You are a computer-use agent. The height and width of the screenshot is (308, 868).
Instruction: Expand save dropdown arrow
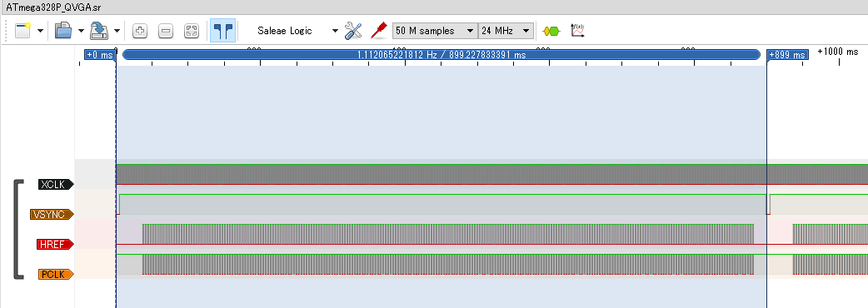117,31
